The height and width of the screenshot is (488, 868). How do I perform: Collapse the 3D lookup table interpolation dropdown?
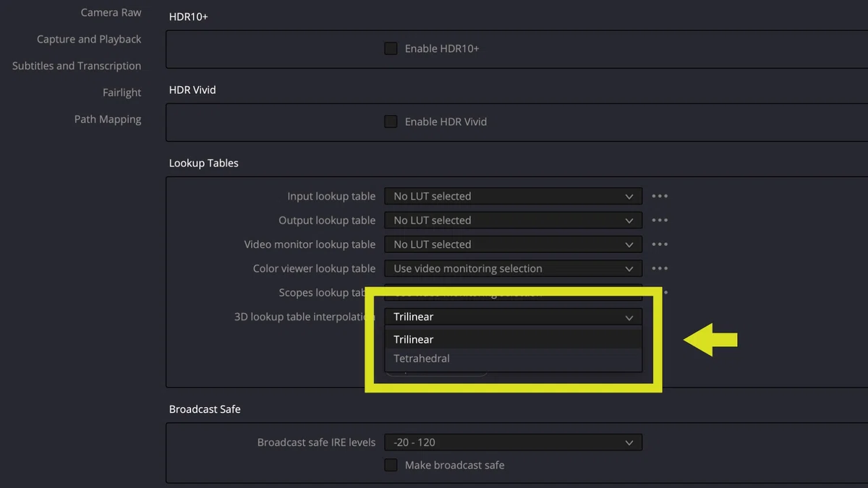pyautogui.click(x=513, y=317)
